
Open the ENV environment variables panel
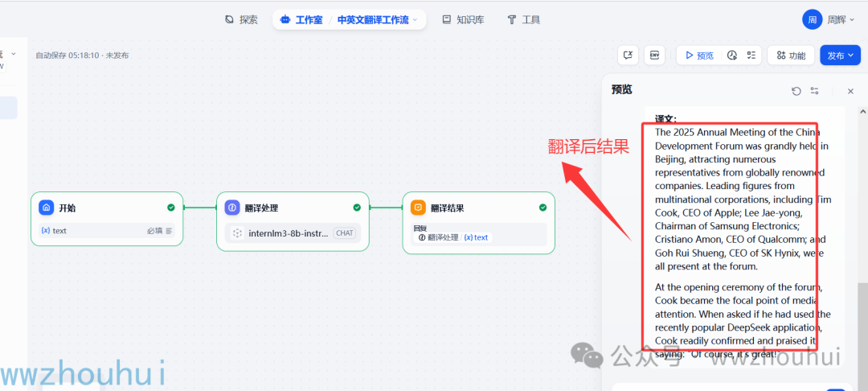click(x=655, y=56)
